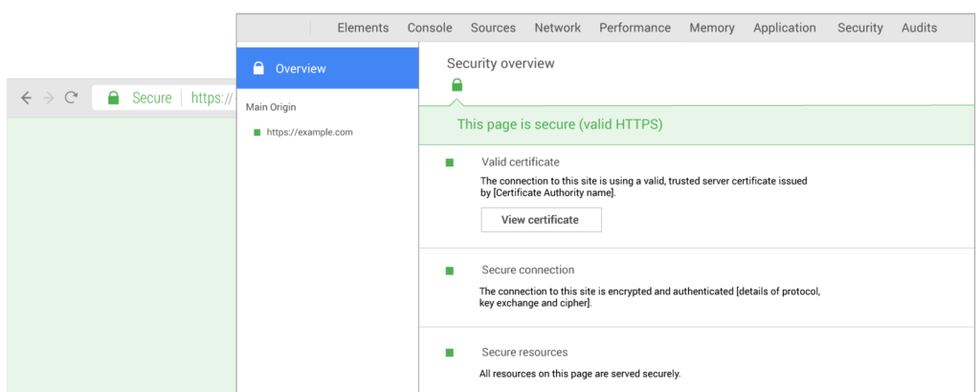Click the Valid certificate heading
980x392 pixels.
(520, 163)
